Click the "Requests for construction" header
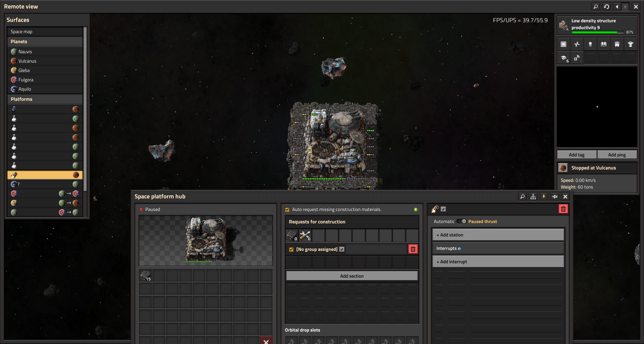644x344 pixels. click(x=317, y=222)
